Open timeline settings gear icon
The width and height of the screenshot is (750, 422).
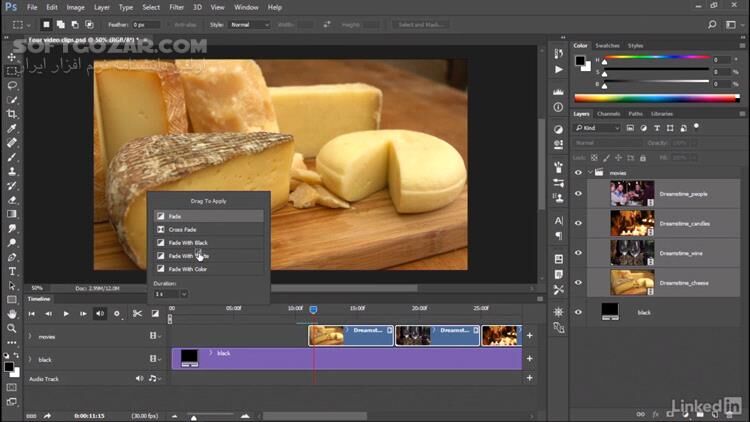pos(117,313)
